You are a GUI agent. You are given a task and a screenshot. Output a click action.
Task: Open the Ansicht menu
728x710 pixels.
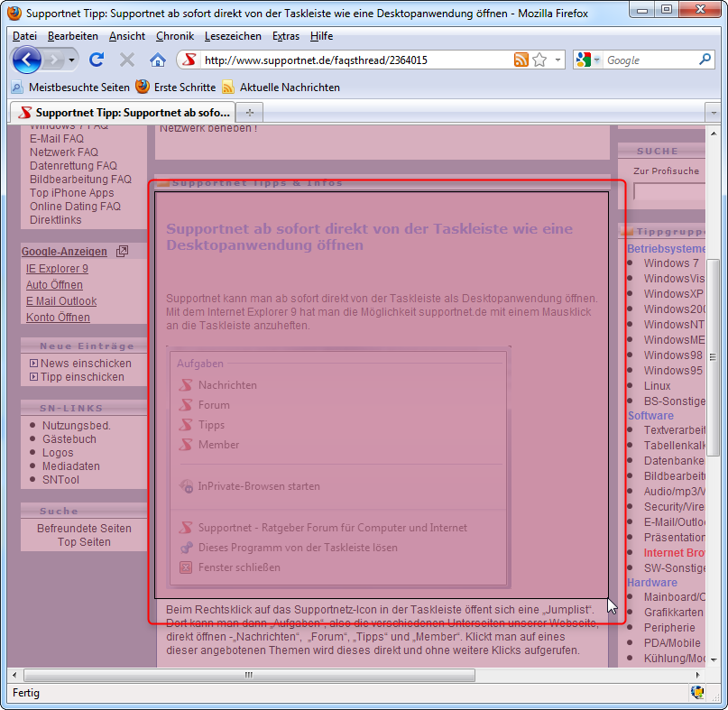(127, 36)
